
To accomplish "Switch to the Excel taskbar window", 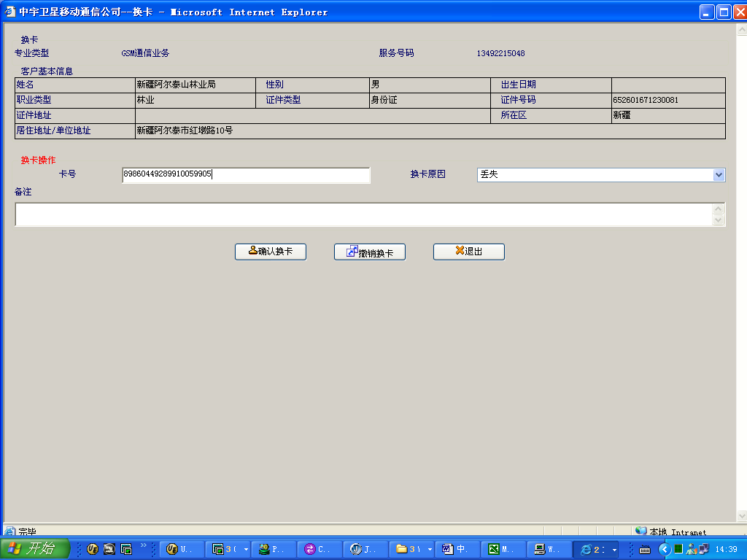I will [503, 549].
